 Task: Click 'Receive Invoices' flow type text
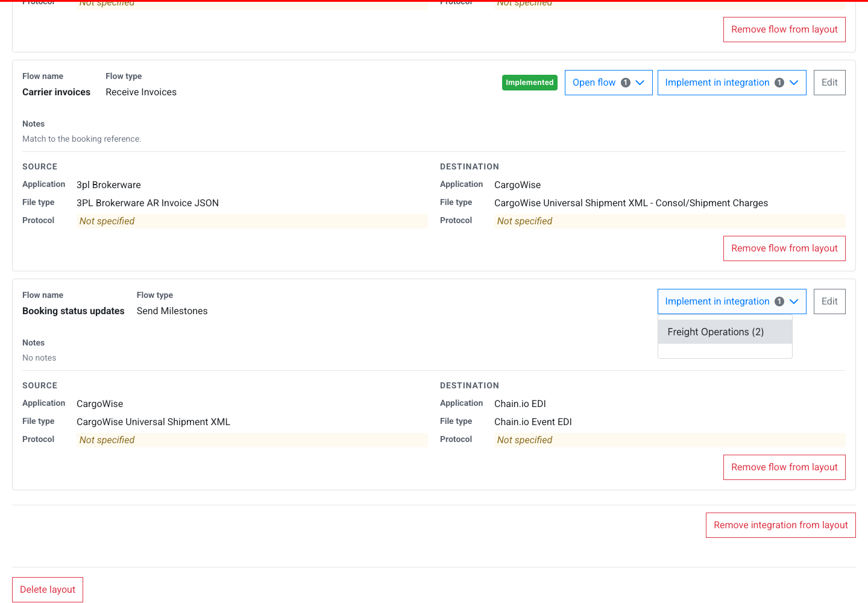coord(141,92)
